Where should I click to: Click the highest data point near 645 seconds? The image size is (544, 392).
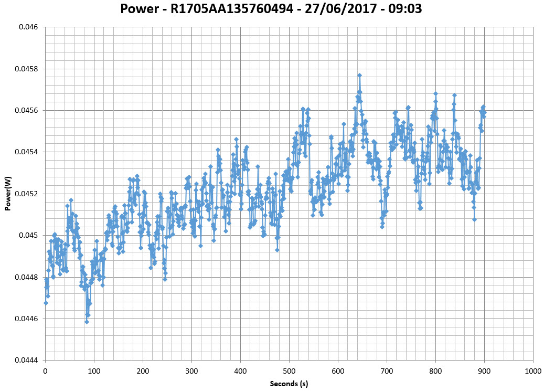pyautogui.click(x=359, y=75)
